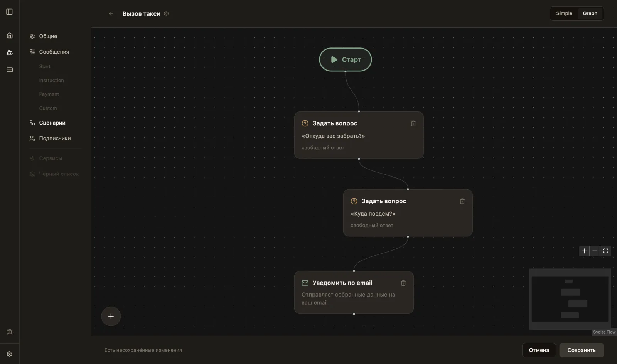Open Общие section
This screenshot has width=617, height=364.
point(48,36)
